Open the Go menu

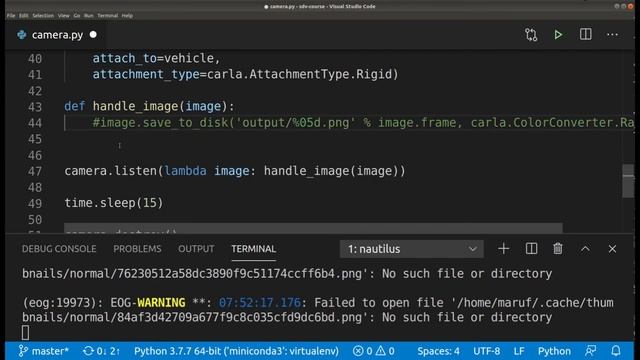click(x=77, y=16)
